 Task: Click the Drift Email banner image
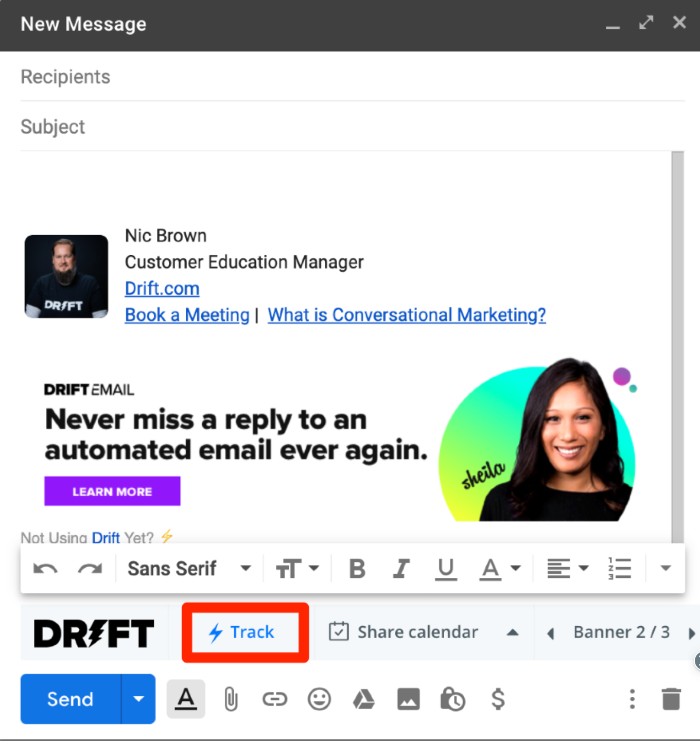pos(340,440)
